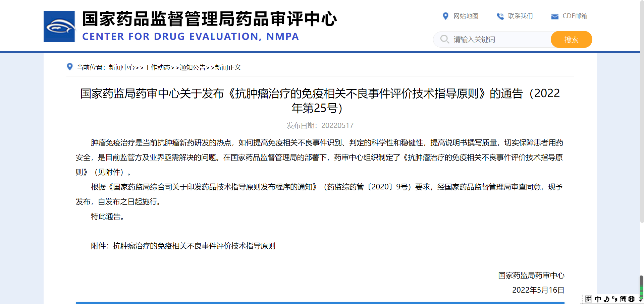644x304 pixels.
Task: Click the 拼 pinyin input mode icon
Action: click(x=589, y=299)
